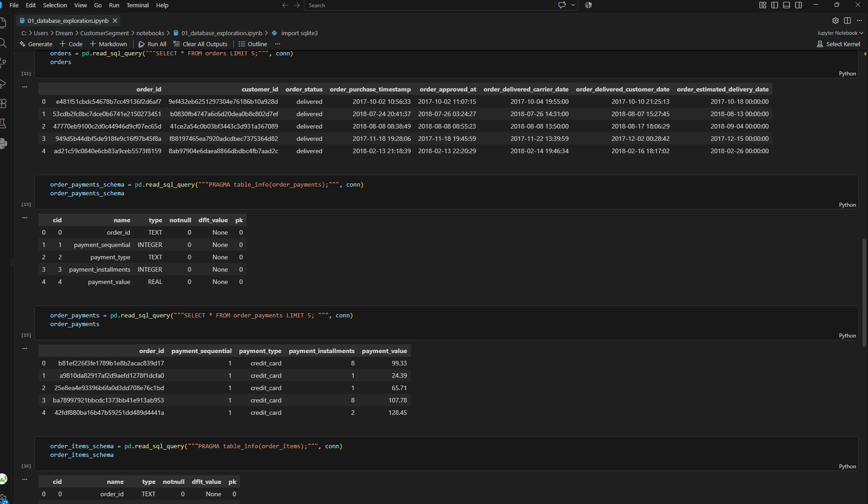Toggle the primary side bar
868x504 pixels.
pyautogui.click(x=774, y=5)
